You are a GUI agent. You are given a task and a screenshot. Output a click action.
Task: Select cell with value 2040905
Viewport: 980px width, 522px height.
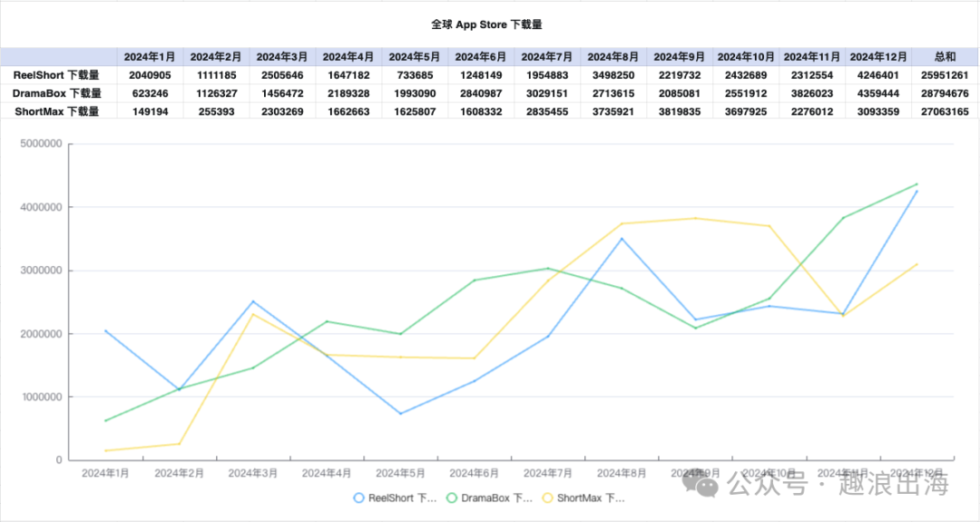(150, 75)
